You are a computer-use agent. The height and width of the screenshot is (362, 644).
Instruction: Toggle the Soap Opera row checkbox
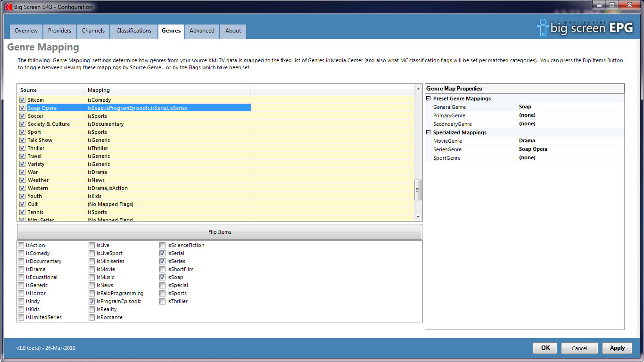coord(22,108)
